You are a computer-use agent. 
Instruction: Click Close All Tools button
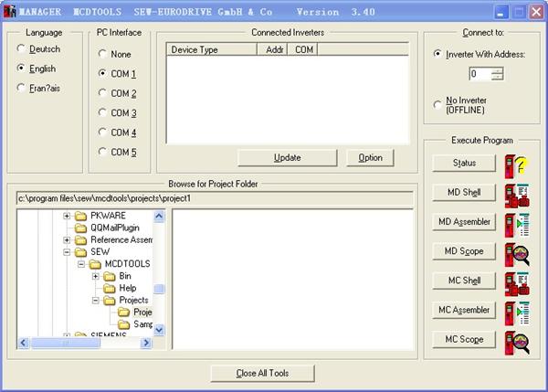pyautogui.click(x=262, y=374)
